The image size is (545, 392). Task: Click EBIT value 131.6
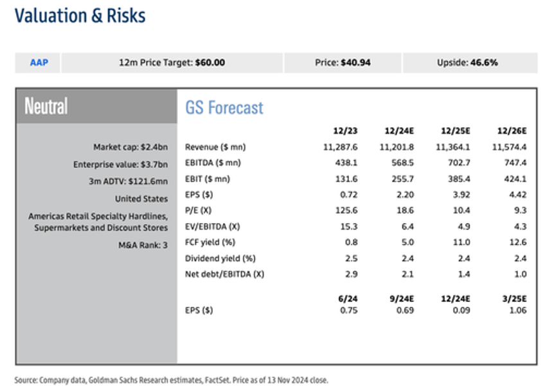[x=346, y=179]
